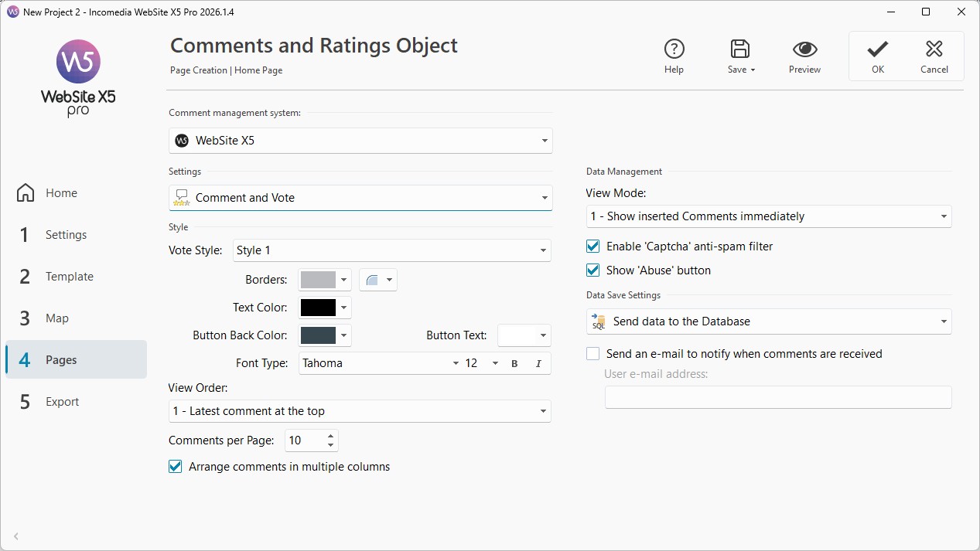Toggle italic font style button
This screenshot has height=551, width=980.
[x=538, y=363]
